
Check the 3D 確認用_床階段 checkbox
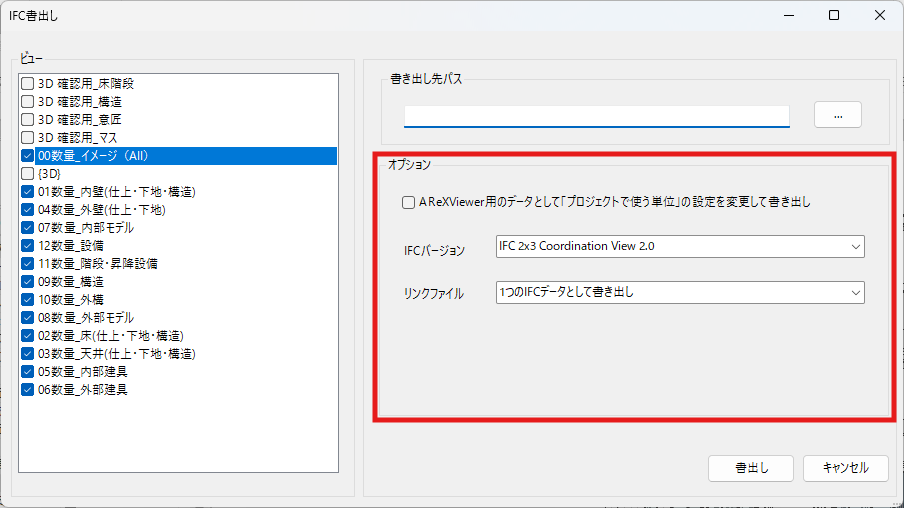[28, 84]
